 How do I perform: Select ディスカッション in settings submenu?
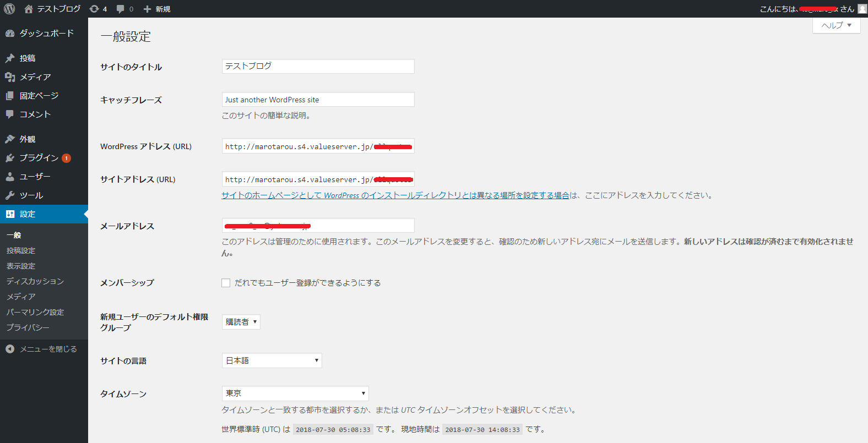click(x=35, y=281)
